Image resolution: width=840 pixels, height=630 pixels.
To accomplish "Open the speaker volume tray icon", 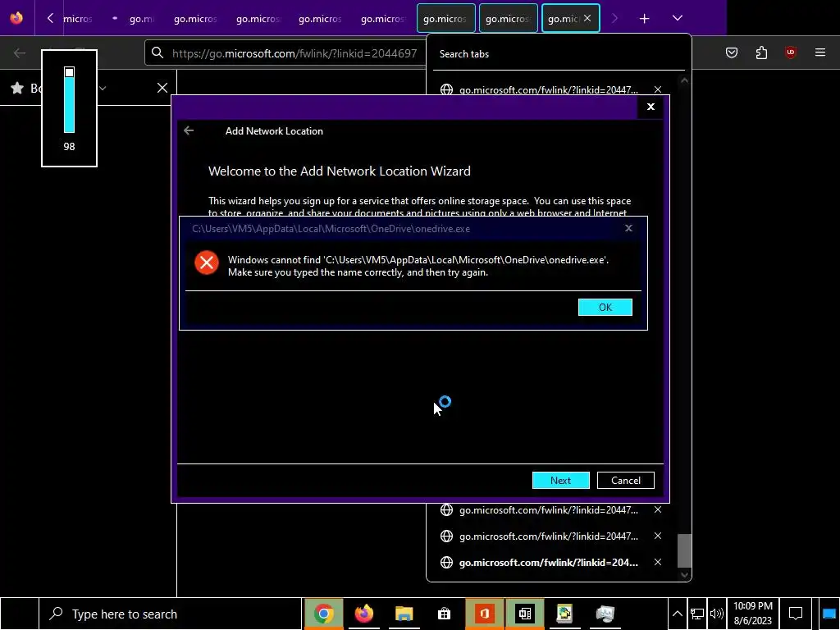I will coord(716,614).
